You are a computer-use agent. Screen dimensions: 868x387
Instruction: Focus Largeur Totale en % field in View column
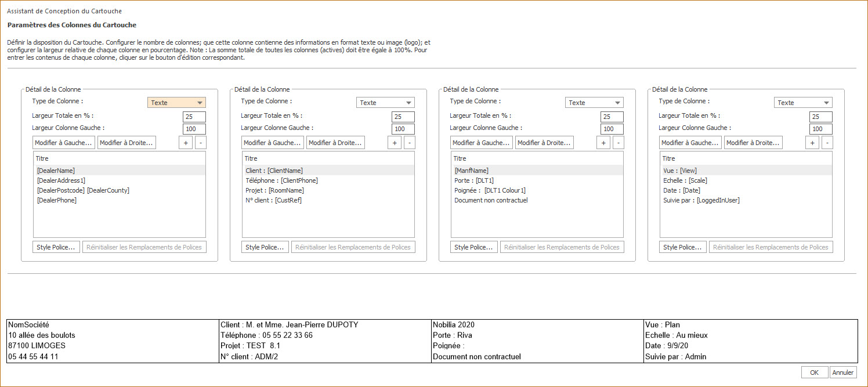[821, 117]
